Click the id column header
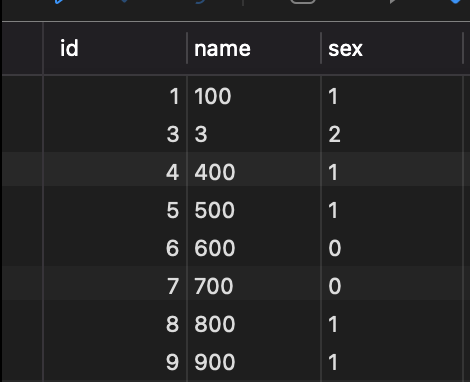470x382 pixels. (x=115, y=49)
